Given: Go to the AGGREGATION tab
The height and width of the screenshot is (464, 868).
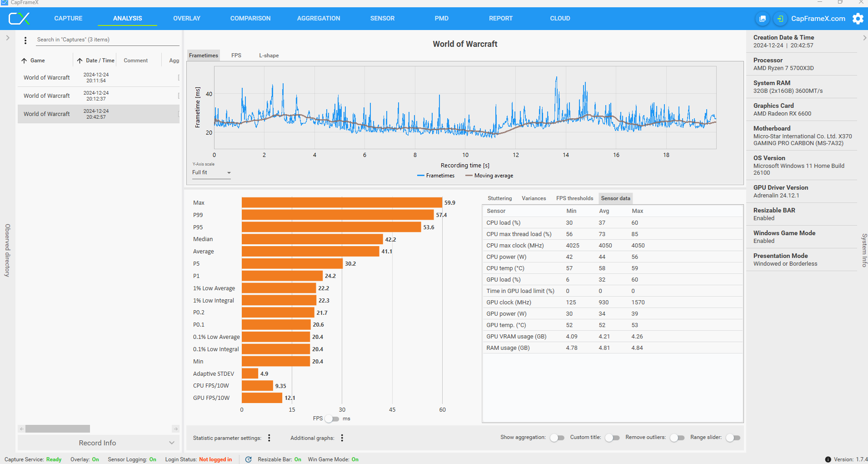Looking at the screenshot, I should (319, 19).
